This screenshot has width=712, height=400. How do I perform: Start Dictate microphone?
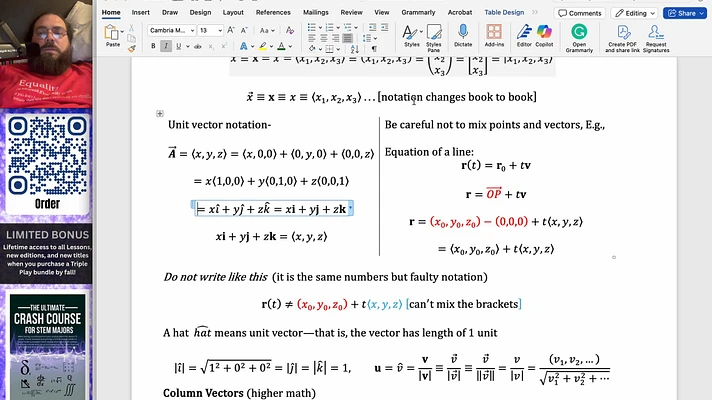[463, 36]
